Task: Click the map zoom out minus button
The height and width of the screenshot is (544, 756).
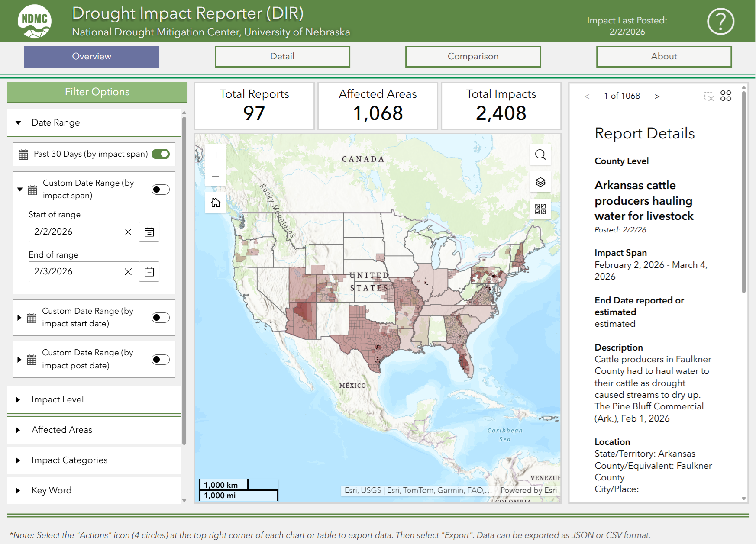Action: pos(216,176)
